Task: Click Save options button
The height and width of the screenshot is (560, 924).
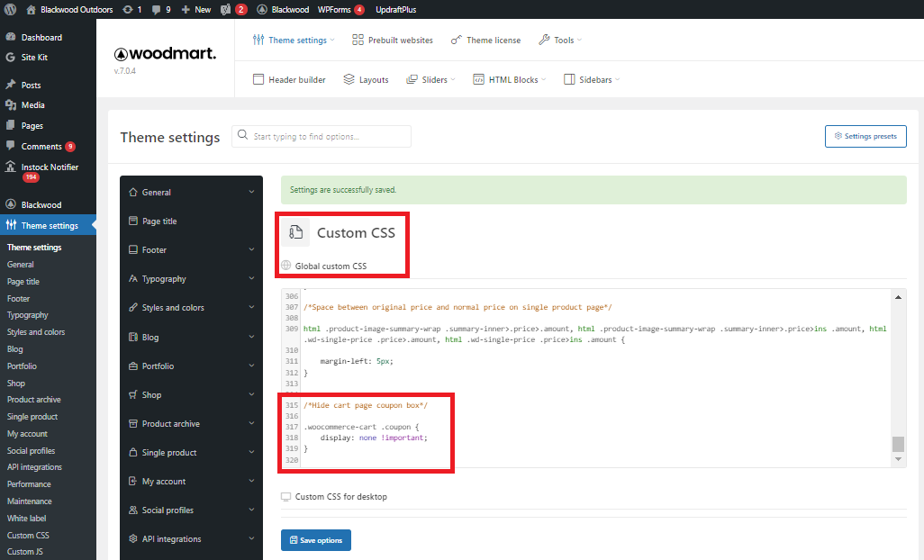Action: (x=316, y=540)
